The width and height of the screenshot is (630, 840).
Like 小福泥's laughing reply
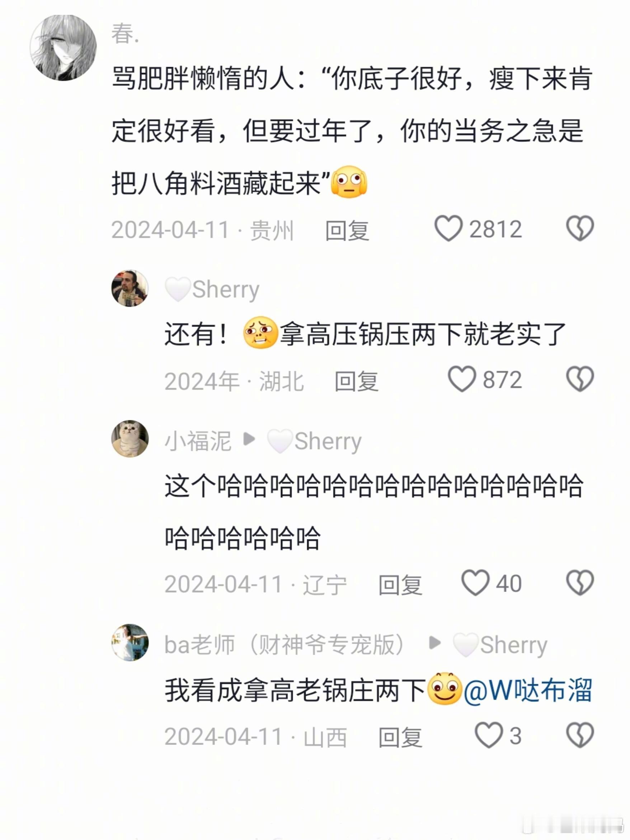click(x=475, y=583)
